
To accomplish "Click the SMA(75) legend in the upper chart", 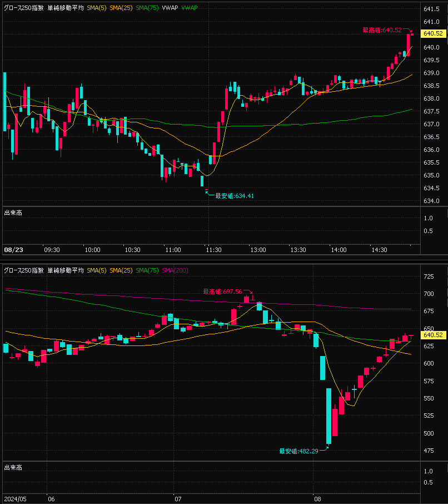I will (147, 8).
